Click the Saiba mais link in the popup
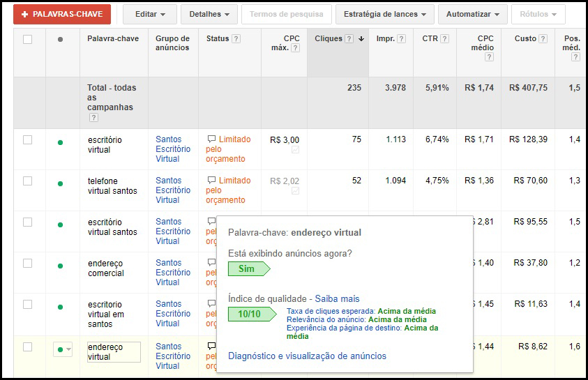The height and width of the screenshot is (380, 588). pos(337,298)
